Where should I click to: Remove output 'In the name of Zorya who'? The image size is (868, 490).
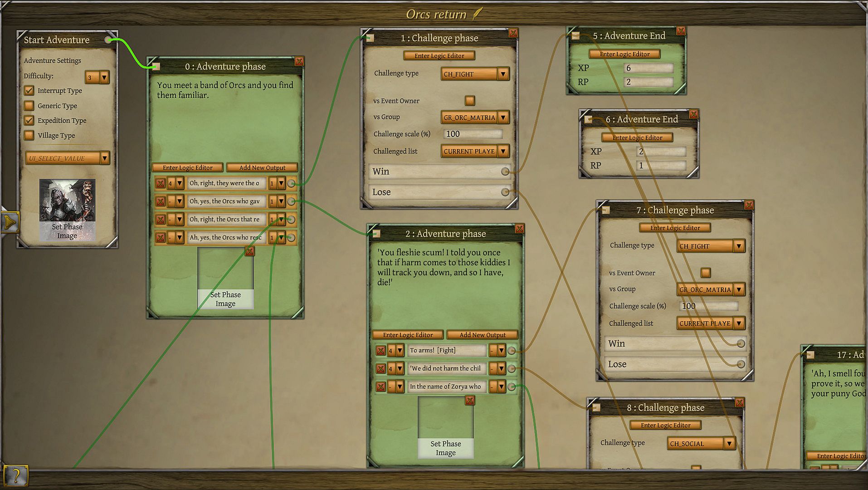coord(380,387)
